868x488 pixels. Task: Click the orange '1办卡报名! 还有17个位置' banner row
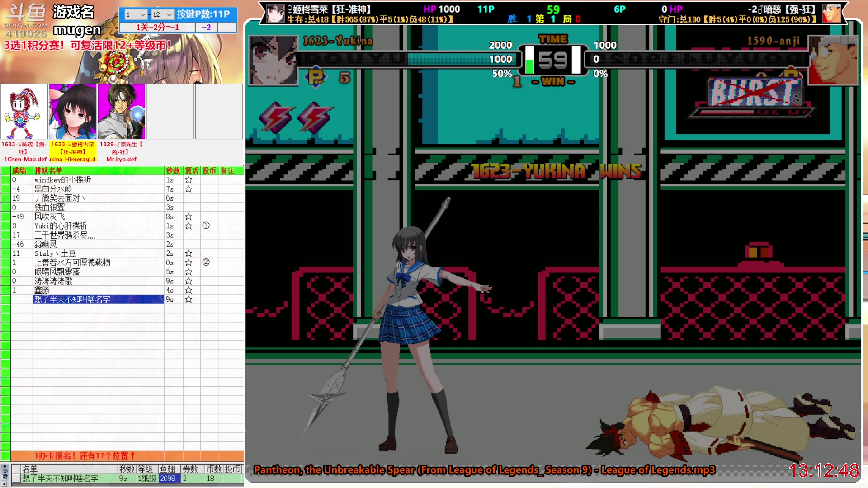[x=127, y=455]
